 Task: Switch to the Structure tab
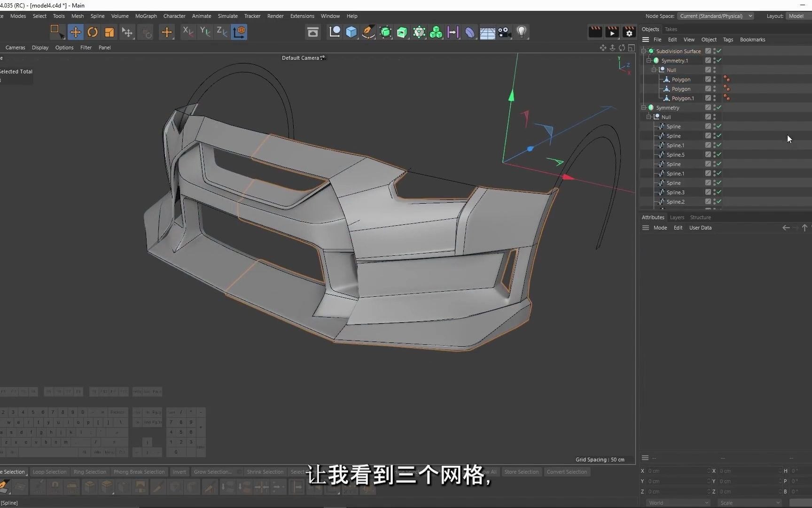700,217
